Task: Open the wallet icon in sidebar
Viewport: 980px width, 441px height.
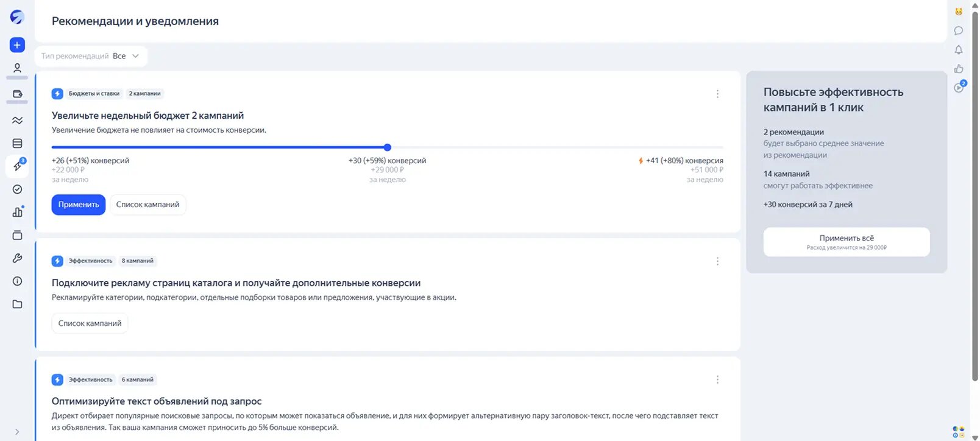Action: point(17,94)
